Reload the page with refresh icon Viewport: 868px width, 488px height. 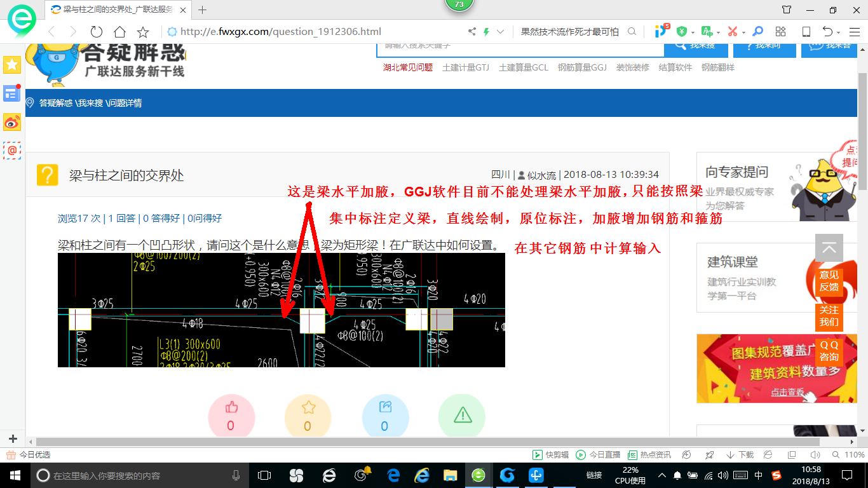97,32
